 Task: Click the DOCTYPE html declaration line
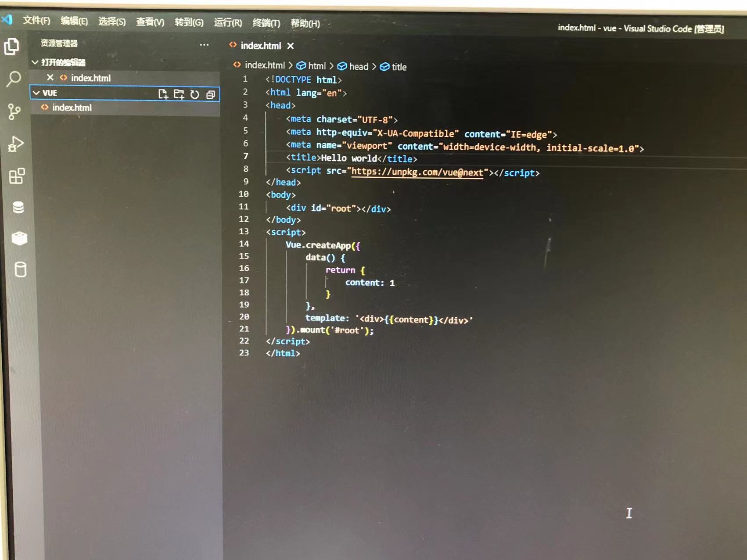coord(303,79)
